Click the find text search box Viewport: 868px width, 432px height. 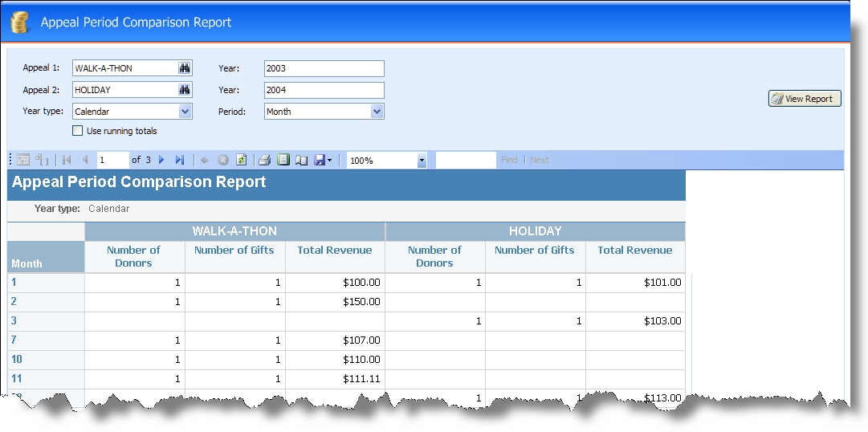click(x=466, y=160)
